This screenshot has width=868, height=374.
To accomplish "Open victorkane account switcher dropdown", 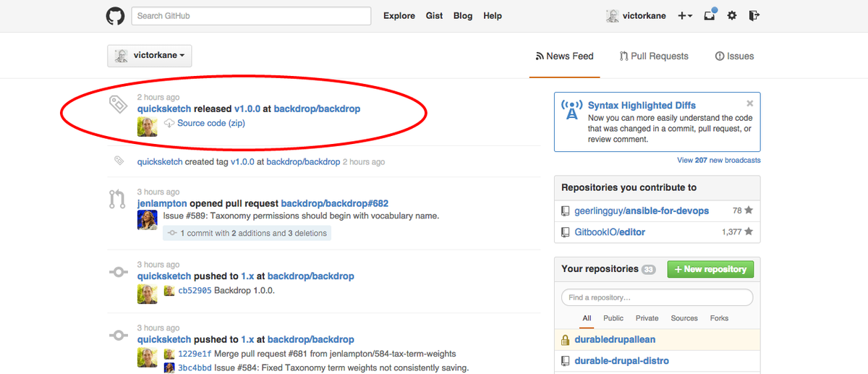I will point(150,56).
